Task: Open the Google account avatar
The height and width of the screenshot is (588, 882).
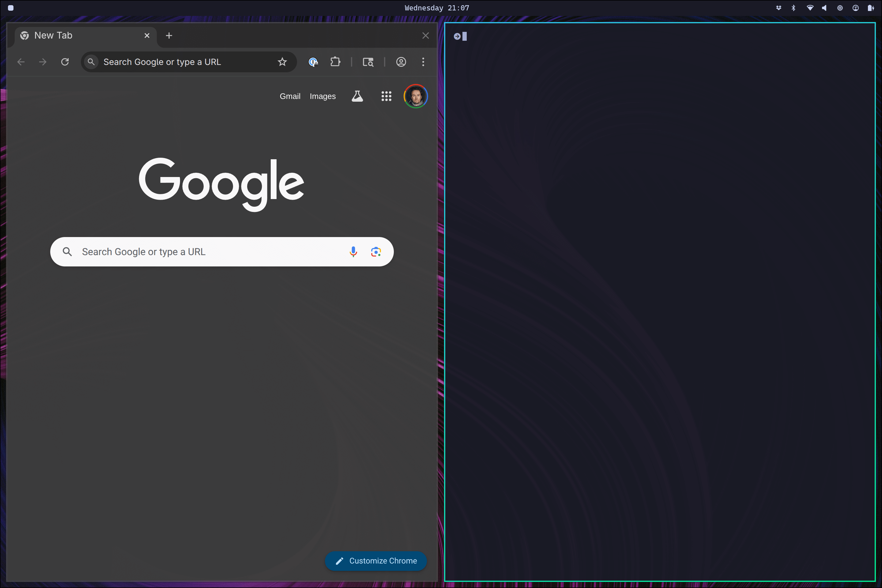Action: (416, 96)
